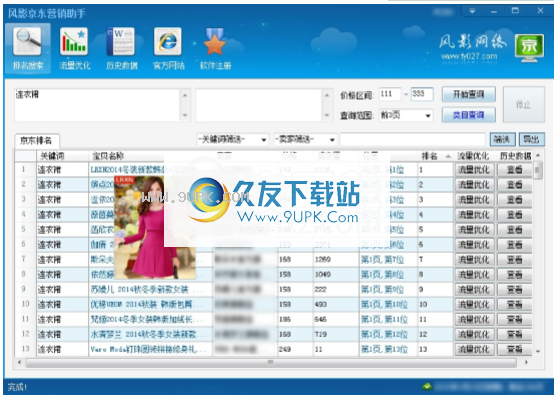This screenshot has width=555, height=400.
Task: Select the 京东排名 tab
Action: 36,141
